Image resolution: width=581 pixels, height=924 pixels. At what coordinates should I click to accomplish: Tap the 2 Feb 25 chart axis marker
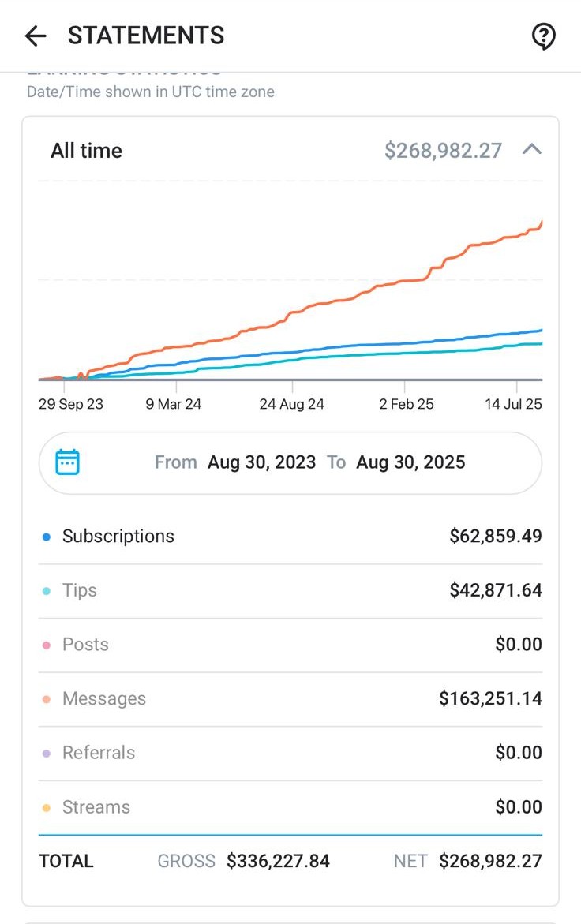[x=407, y=404]
